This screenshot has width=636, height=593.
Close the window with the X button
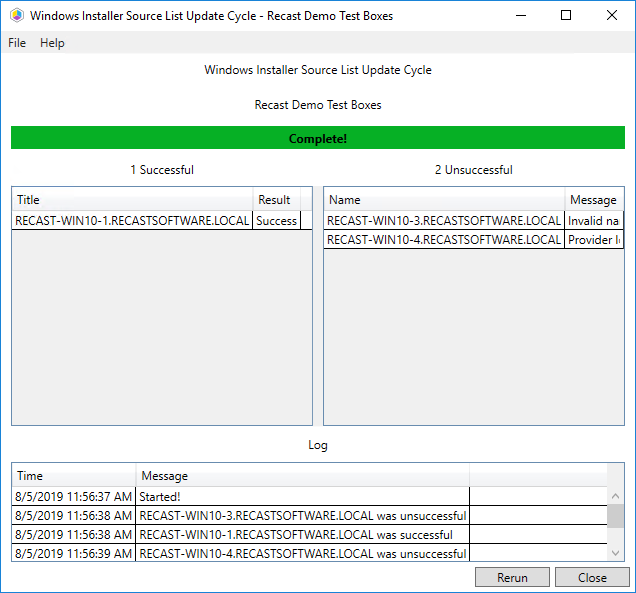(x=612, y=16)
